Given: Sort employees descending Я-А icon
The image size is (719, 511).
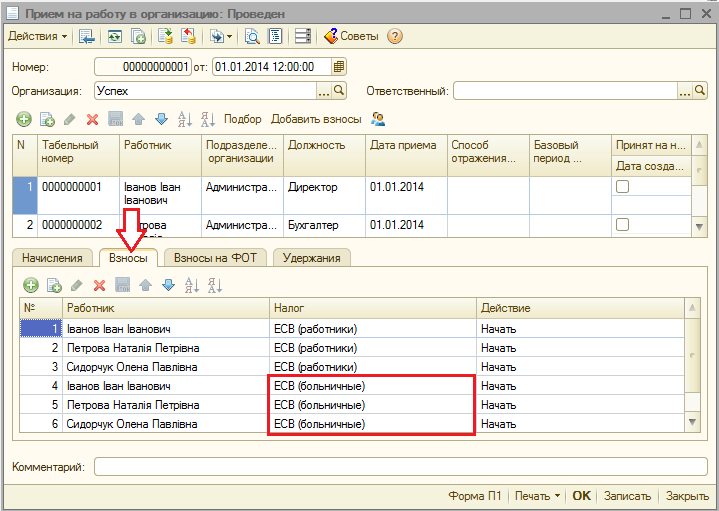Looking at the screenshot, I should click(208, 119).
